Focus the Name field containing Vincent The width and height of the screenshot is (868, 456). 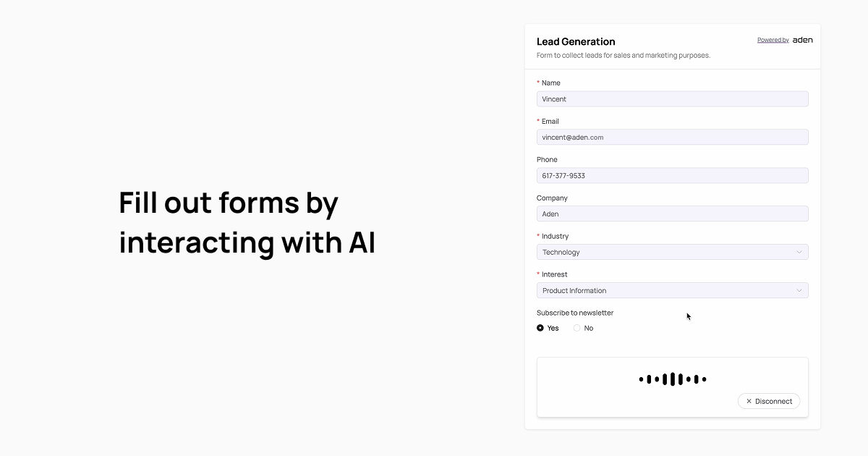point(672,99)
